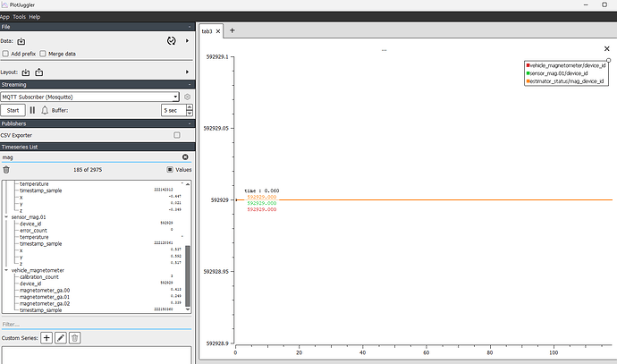
Task: Click the load layout icon
Action: coord(26,72)
